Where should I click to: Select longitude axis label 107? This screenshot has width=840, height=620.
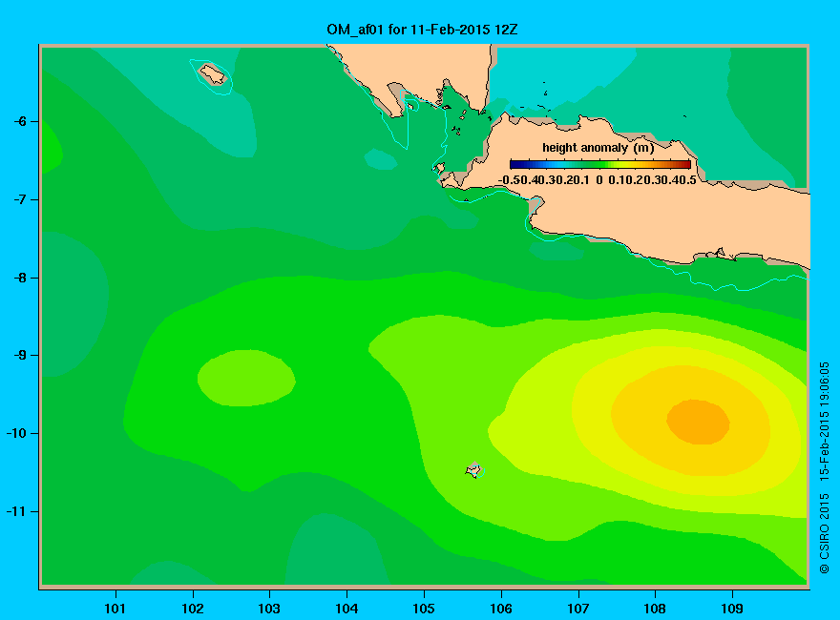click(x=578, y=609)
